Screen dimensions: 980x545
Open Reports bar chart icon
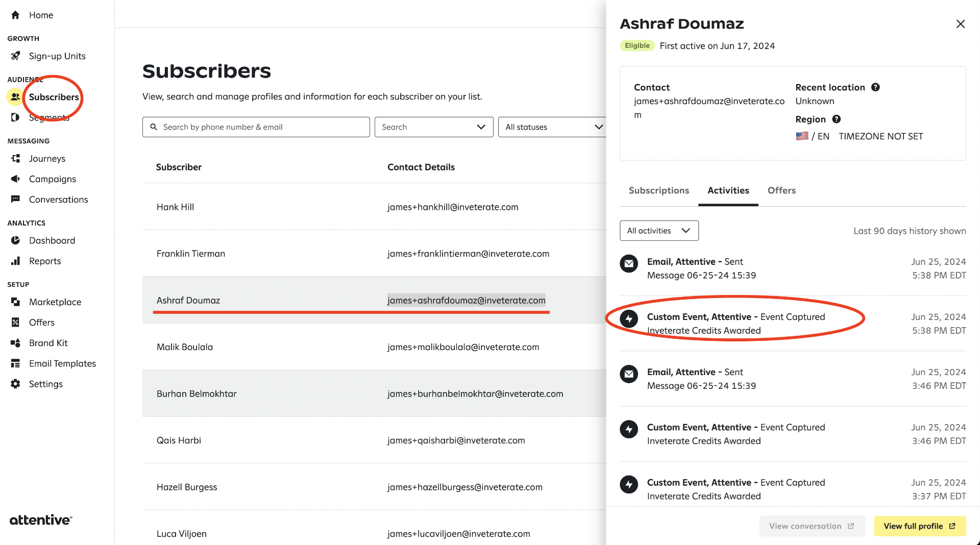tap(15, 261)
